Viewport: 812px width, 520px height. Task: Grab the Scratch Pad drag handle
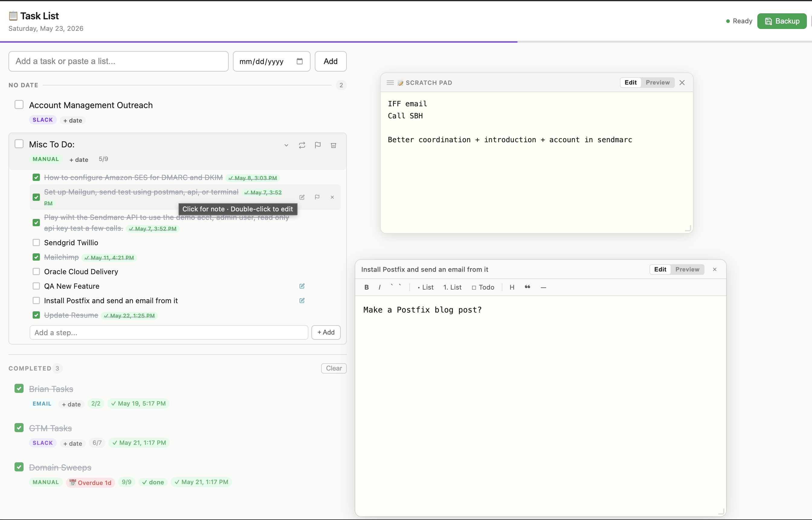390,83
